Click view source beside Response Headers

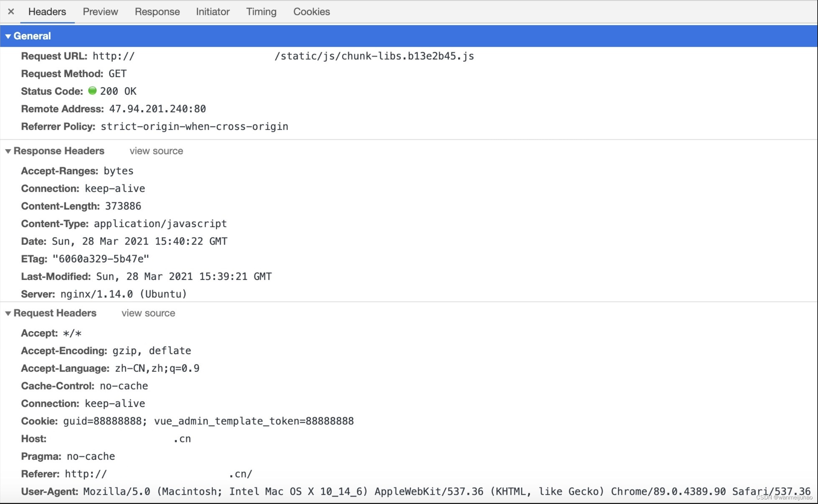coord(156,151)
